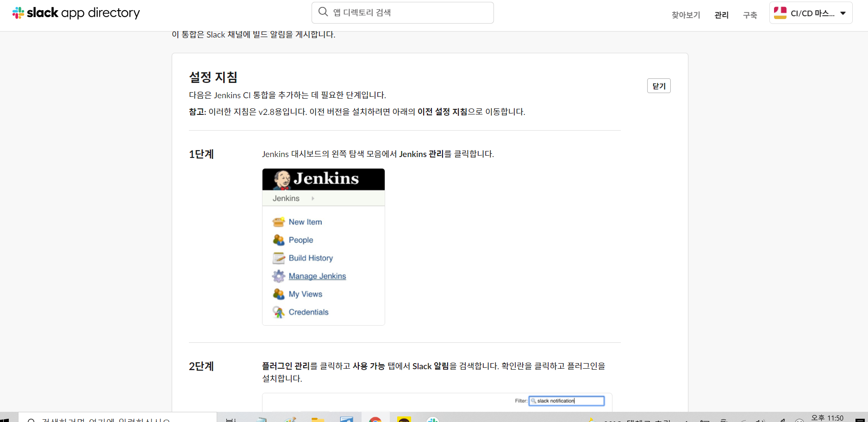The height and width of the screenshot is (422, 868).
Task: Click the My Views icon
Action: [x=278, y=294]
